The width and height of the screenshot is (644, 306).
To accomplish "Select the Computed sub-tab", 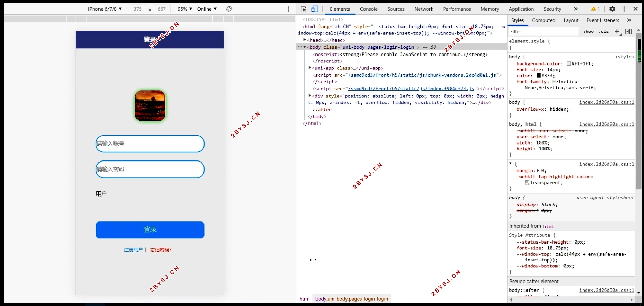I will pyautogui.click(x=543, y=20).
